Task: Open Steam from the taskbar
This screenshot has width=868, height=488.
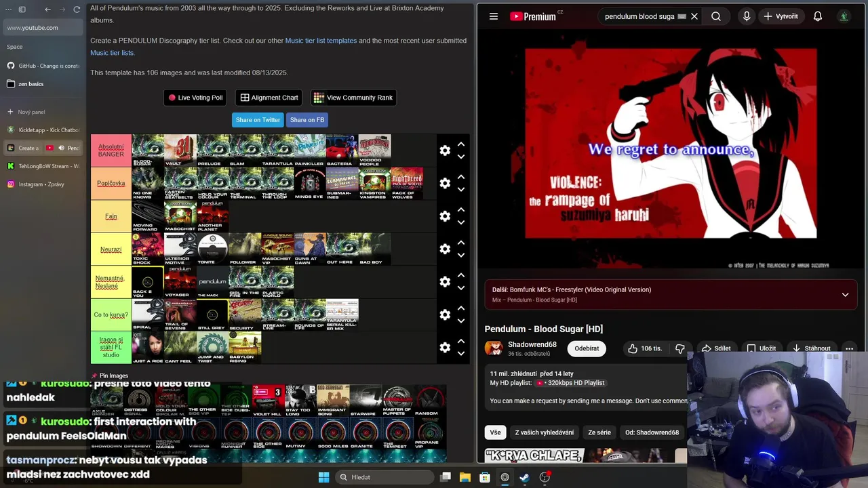Action: coord(525,477)
